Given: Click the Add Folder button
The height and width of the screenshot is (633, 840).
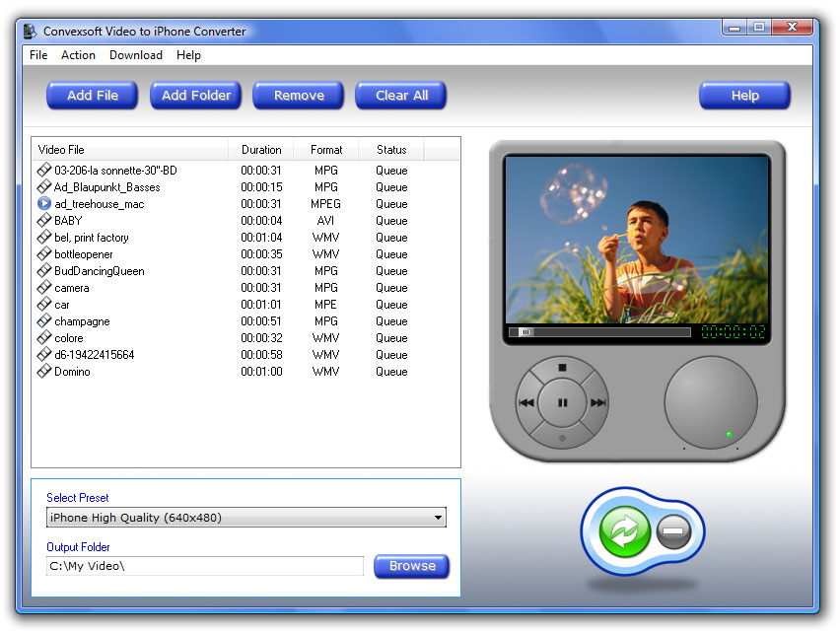Looking at the screenshot, I should [196, 96].
